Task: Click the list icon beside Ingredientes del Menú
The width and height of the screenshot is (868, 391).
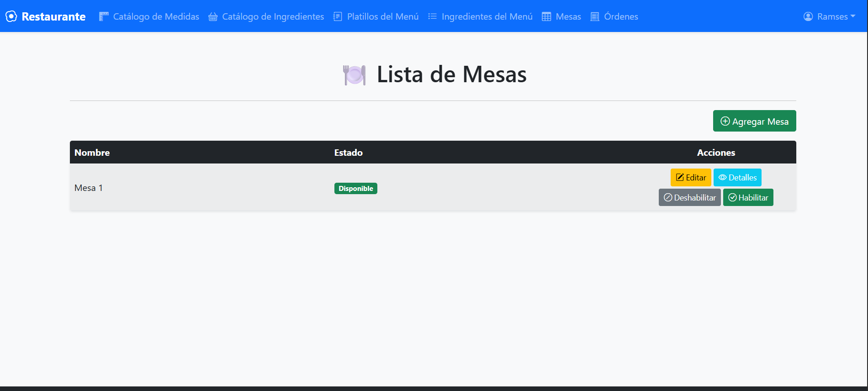Action: tap(432, 16)
